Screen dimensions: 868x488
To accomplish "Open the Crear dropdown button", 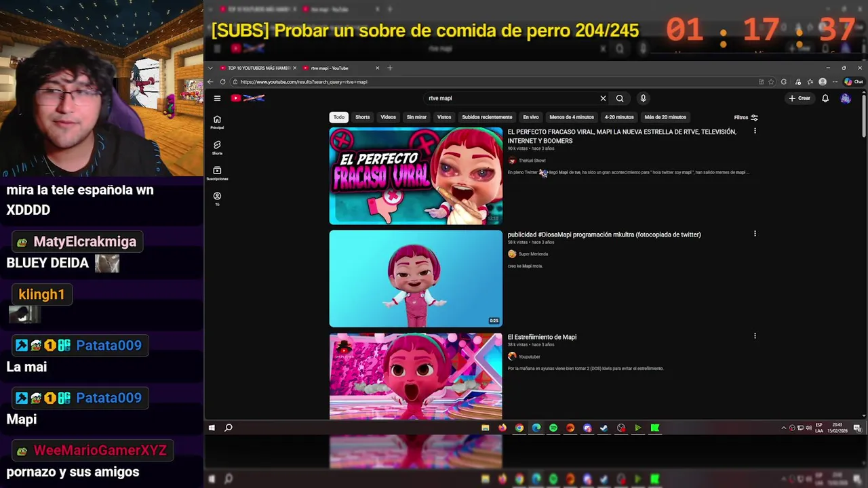I will pos(800,98).
